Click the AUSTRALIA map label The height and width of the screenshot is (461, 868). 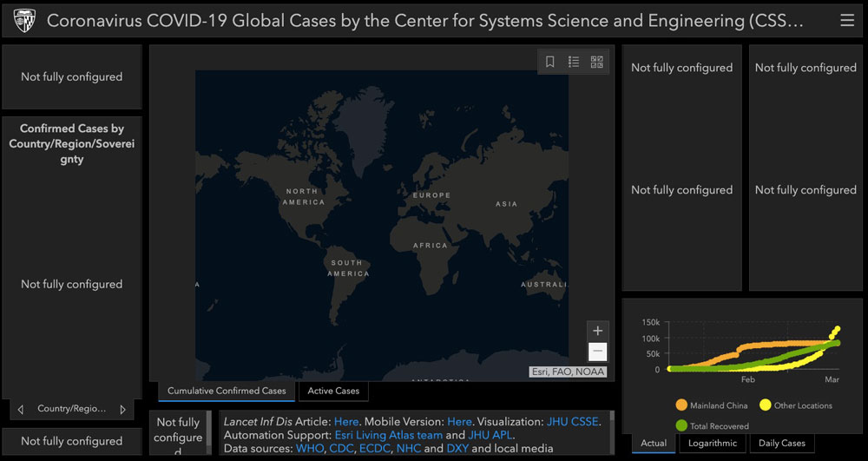(545, 285)
